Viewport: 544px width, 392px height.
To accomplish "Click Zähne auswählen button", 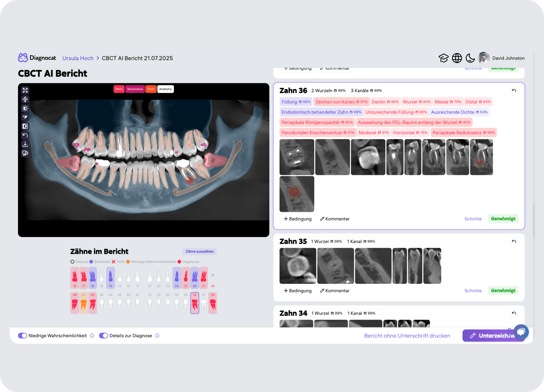I will coord(200,251).
